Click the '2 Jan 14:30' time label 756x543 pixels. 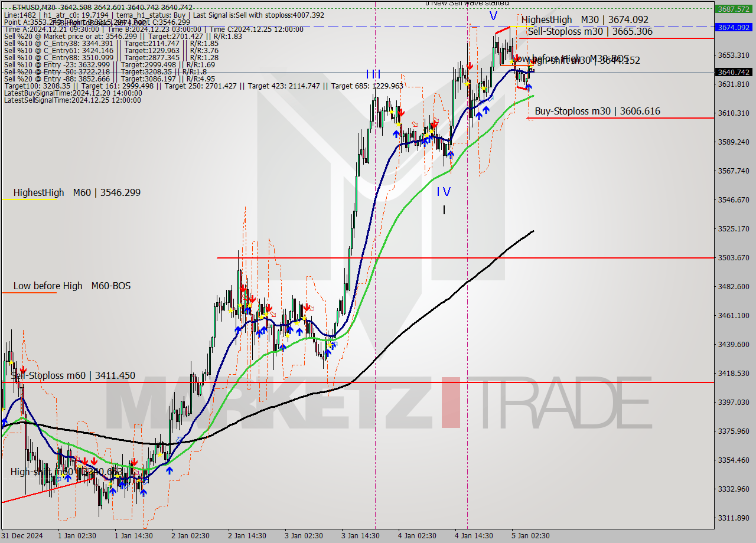coord(247,536)
